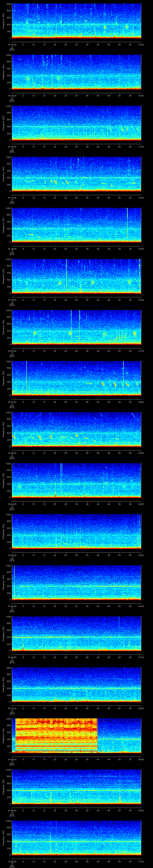153x868 pixels.
Task: Click the 16:17:00 start time label
Action: (12, 198)
